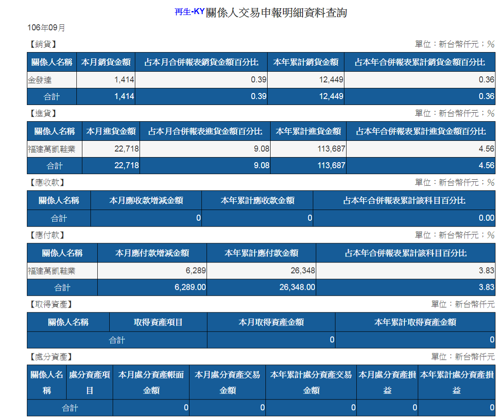
Task: Click 合計 in the 取得資產 table
Action: [117, 340]
